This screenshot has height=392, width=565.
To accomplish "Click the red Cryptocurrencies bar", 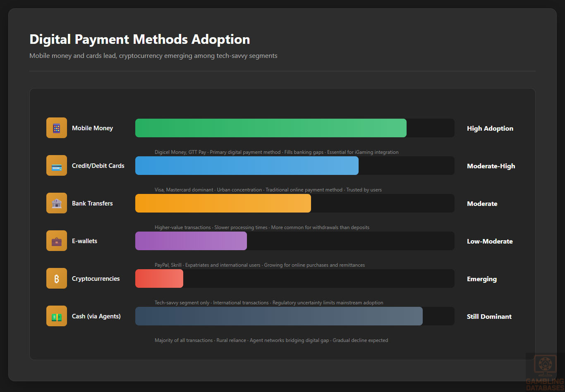I will [159, 279].
